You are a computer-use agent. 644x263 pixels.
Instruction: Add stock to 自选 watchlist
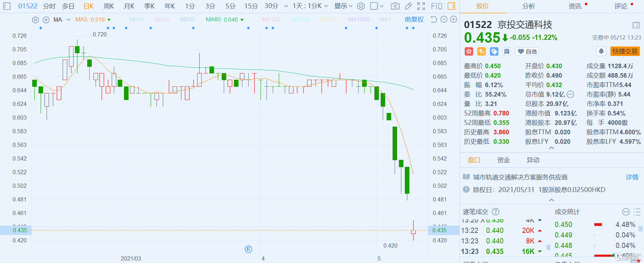click(x=527, y=51)
